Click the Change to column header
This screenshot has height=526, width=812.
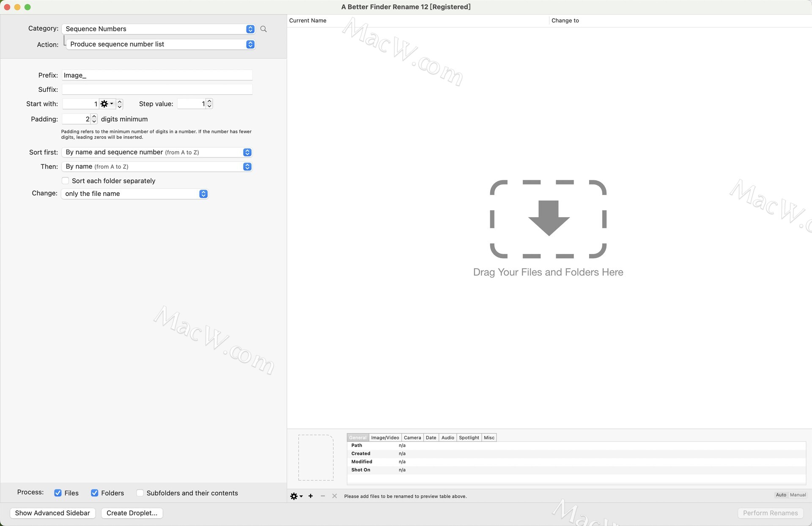680,20
